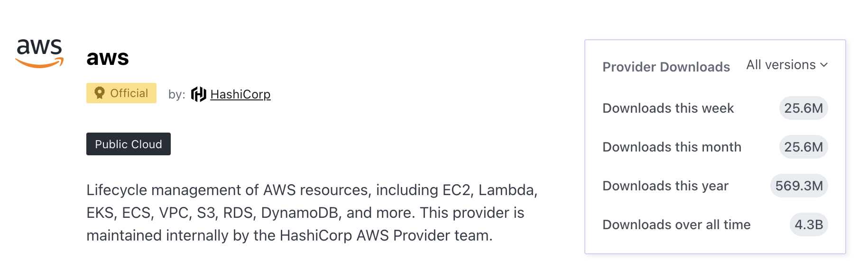Click the 4.3B all time downloads badge
Screen dimensions: 868x268
click(809, 224)
